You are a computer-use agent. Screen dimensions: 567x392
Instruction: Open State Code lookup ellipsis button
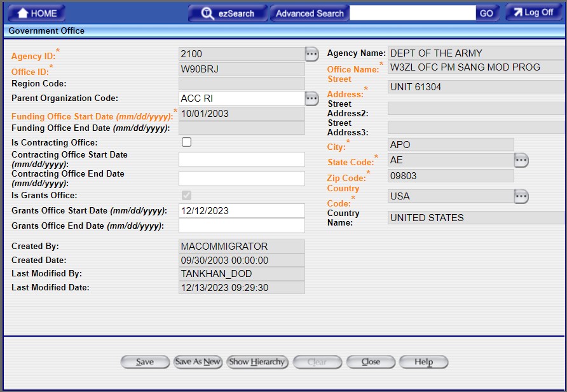521,161
